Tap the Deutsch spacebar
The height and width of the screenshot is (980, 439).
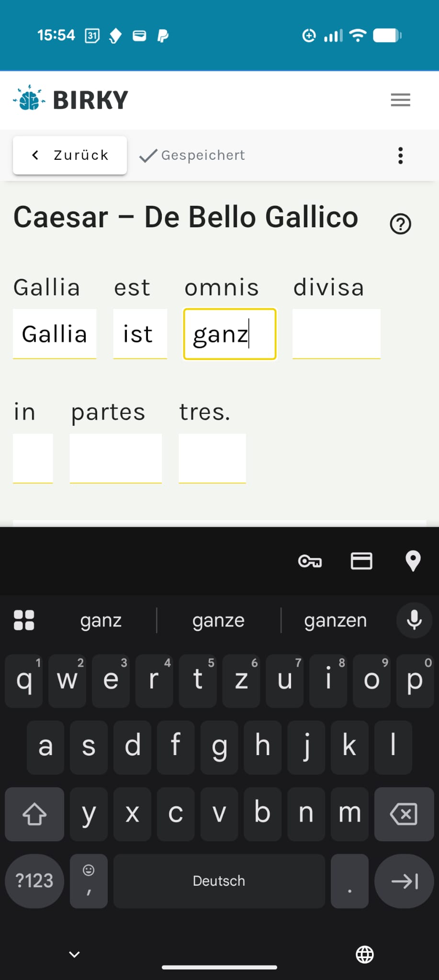[x=219, y=881]
